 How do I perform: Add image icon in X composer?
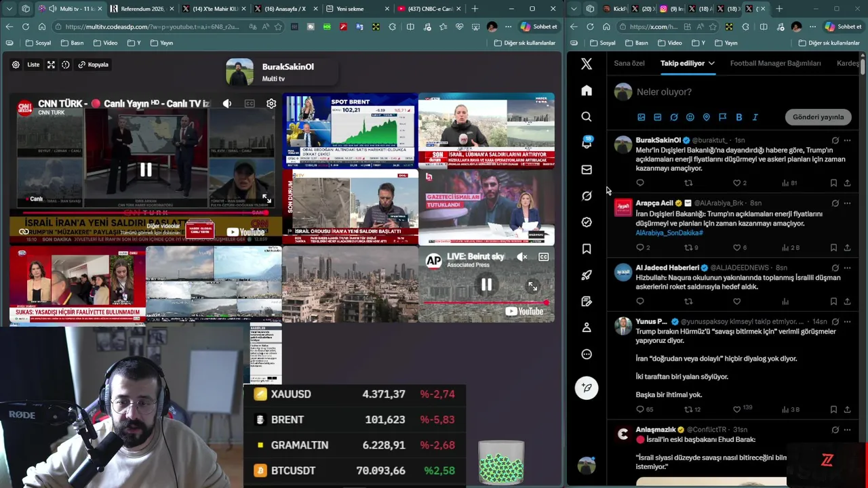coord(642,117)
